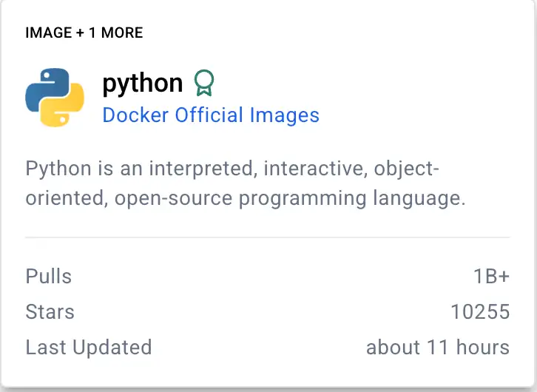Click the about 11 hours value

click(438, 347)
